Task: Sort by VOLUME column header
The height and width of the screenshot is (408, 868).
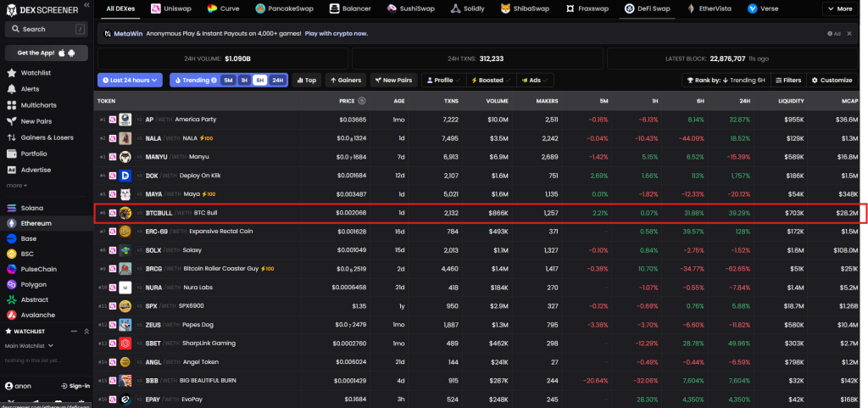Action: [x=497, y=101]
